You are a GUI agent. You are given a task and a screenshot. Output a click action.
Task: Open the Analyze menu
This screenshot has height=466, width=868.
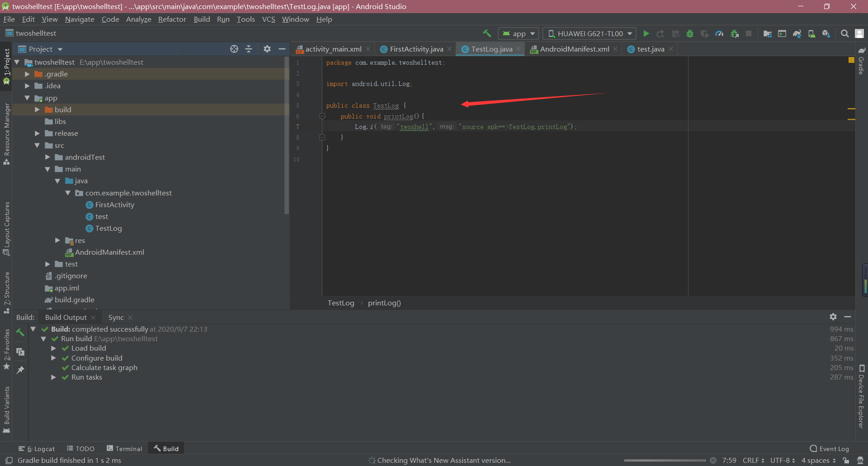click(138, 19)
